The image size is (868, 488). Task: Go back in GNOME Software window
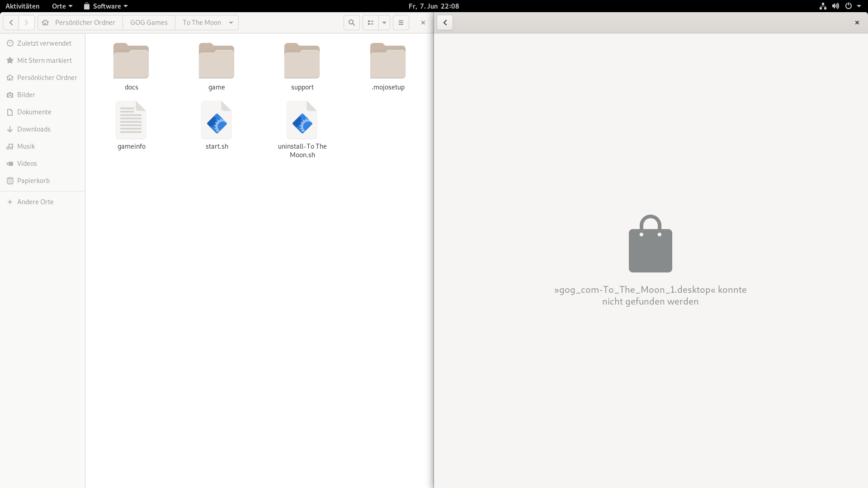(445, 23)
